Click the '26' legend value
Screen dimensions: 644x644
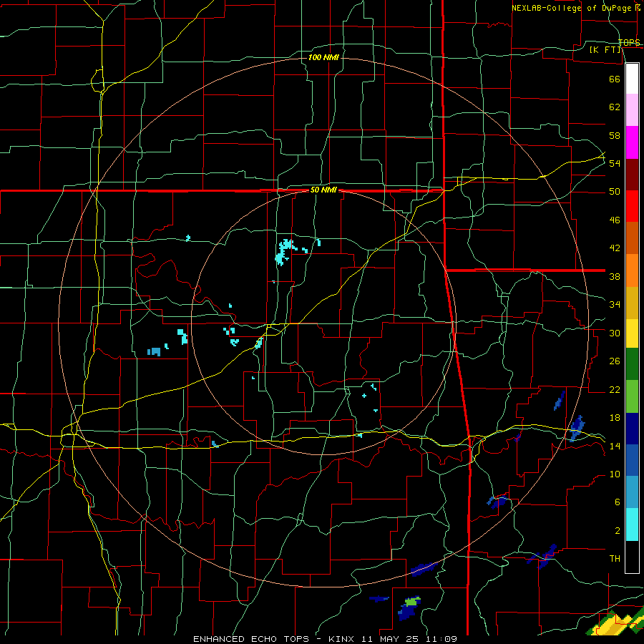[x=615, y=361]
